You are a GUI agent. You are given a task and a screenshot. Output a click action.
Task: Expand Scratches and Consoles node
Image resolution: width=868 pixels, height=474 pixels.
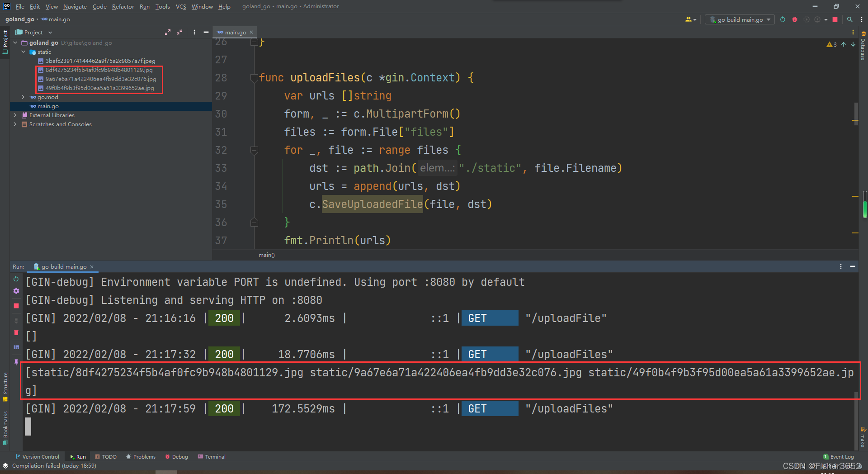click(15, 124)
